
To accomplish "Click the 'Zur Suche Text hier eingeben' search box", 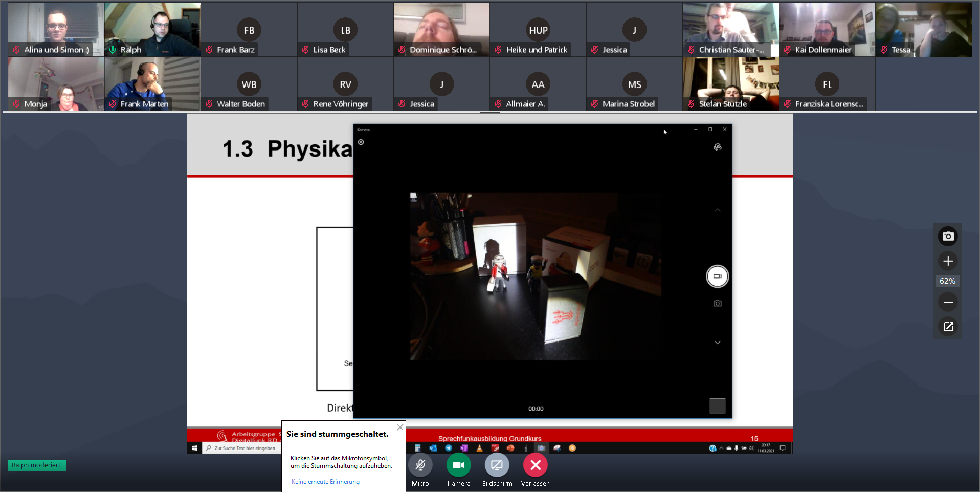I will (x=242, y=448).
